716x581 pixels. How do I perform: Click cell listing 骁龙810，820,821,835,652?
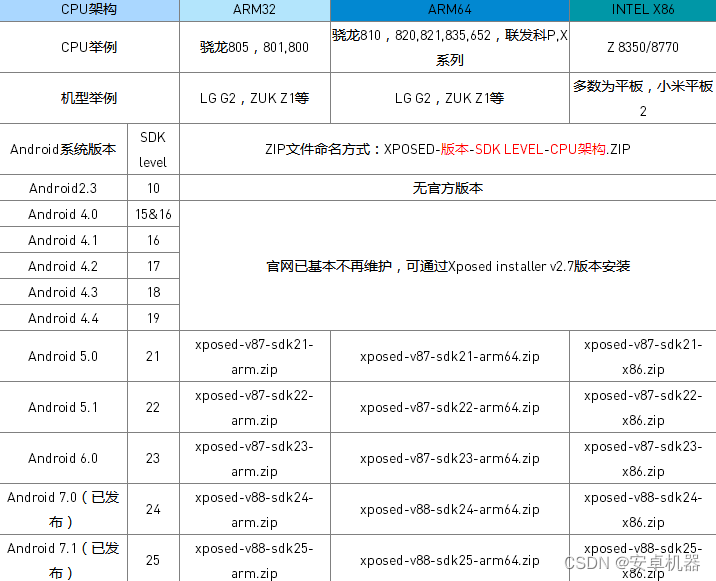[x=450, y=47]
